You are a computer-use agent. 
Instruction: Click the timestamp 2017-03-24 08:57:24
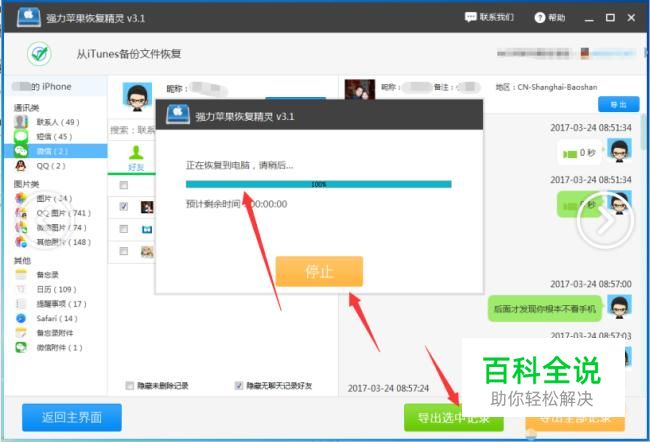click(388, 389)
